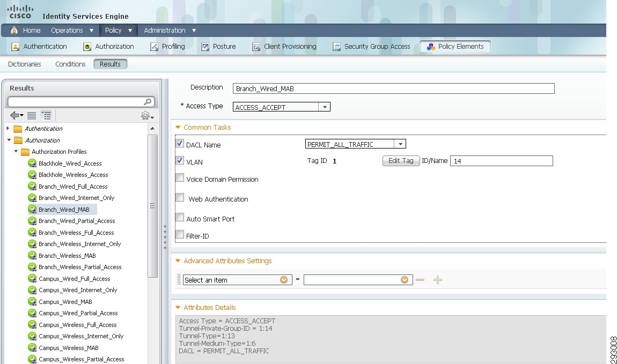Click the Home link
617x364 pixels.
point(32,30)
